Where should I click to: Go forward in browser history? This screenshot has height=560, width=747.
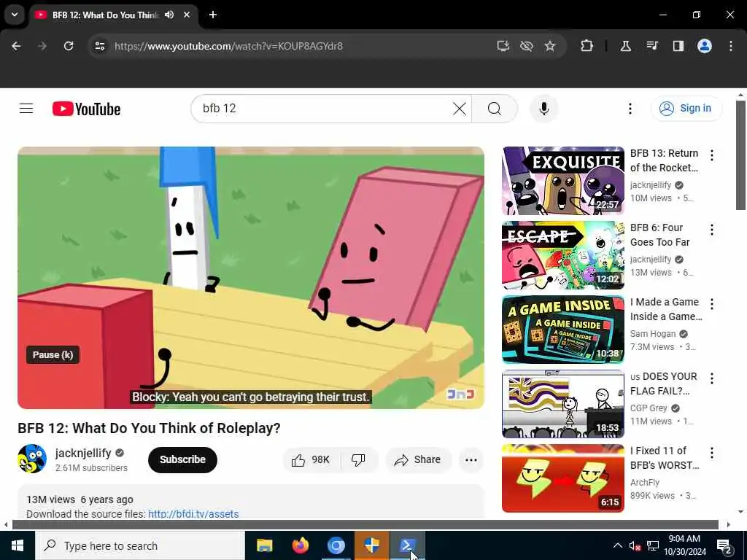pyautogui.click(x=42, y=46)
